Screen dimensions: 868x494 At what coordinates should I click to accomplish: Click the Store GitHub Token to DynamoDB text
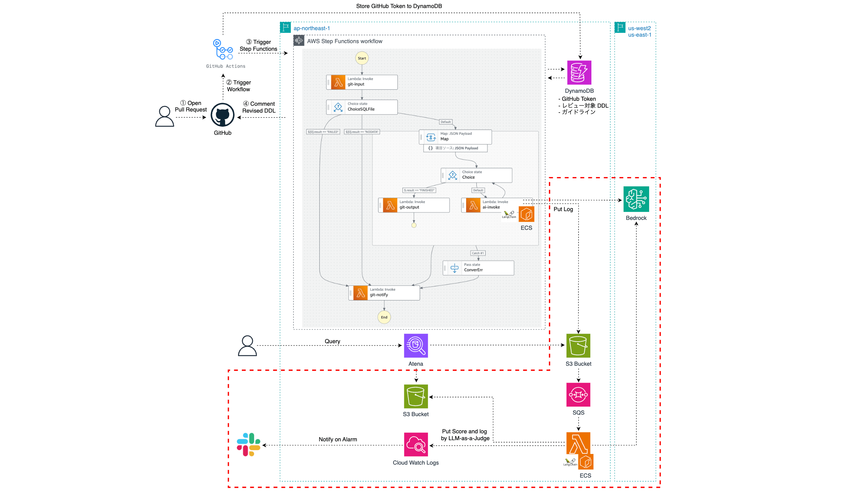(x=399, y=6)
